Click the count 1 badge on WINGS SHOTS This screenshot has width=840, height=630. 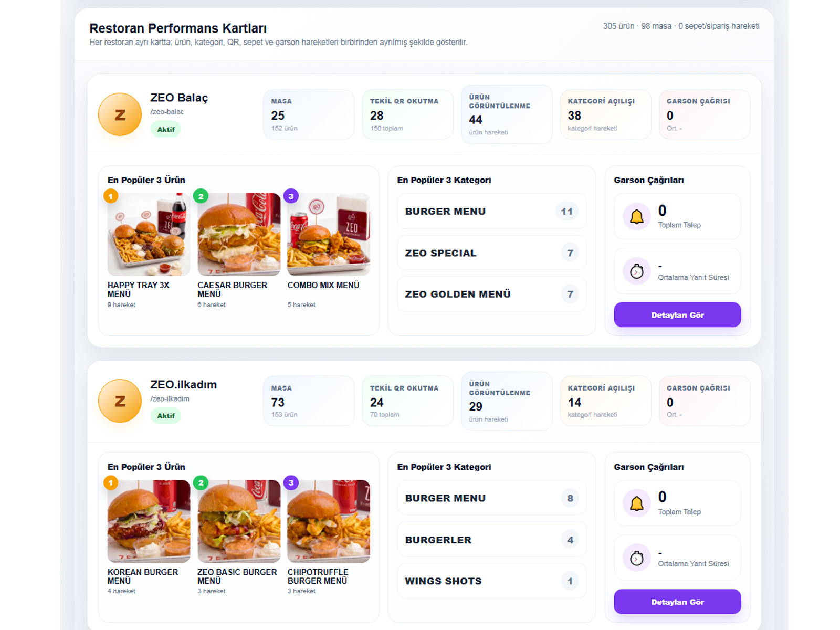(x=570, y=581)
